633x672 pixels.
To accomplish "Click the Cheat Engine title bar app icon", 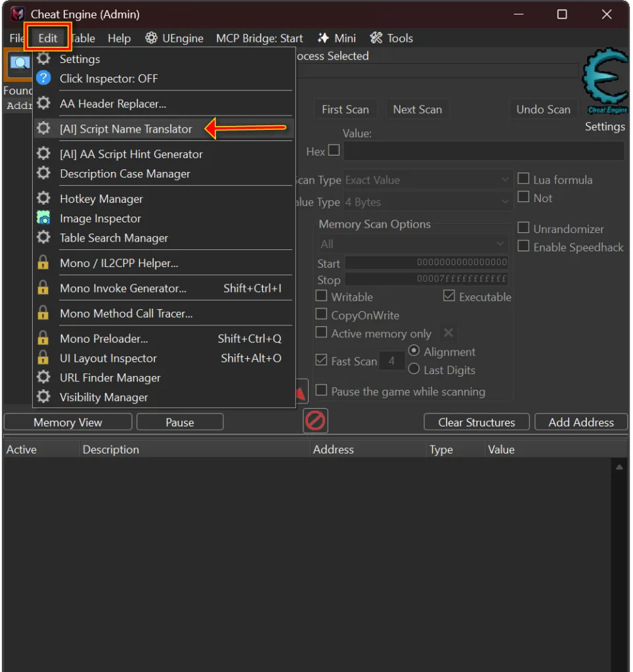I will [x=17, y=14].
